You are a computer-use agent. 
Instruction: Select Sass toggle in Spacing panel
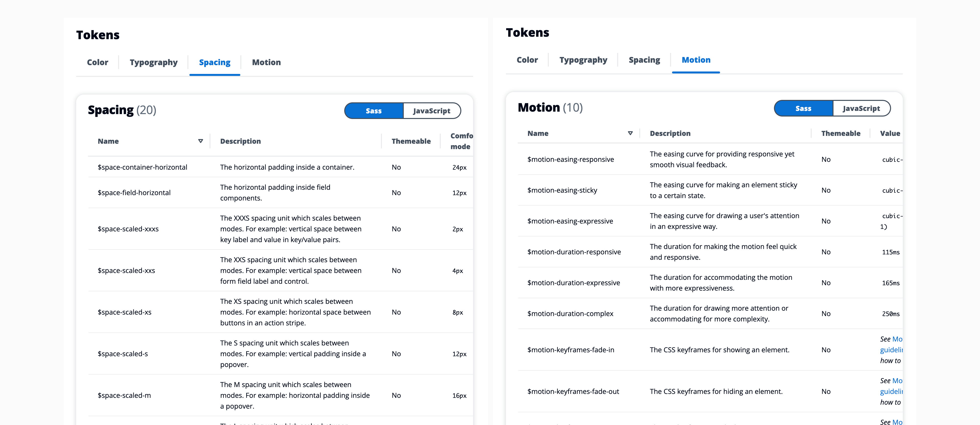point(374,111)
